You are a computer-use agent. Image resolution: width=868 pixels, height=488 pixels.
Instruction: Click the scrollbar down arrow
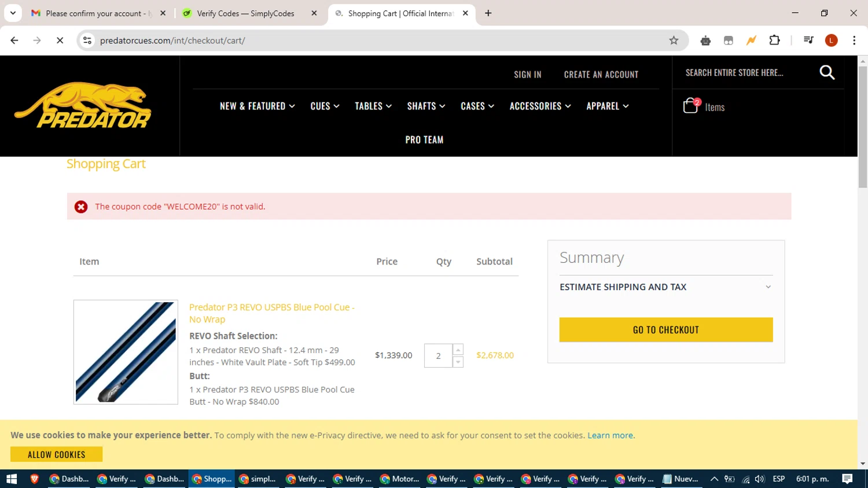(x=863, y=464)
